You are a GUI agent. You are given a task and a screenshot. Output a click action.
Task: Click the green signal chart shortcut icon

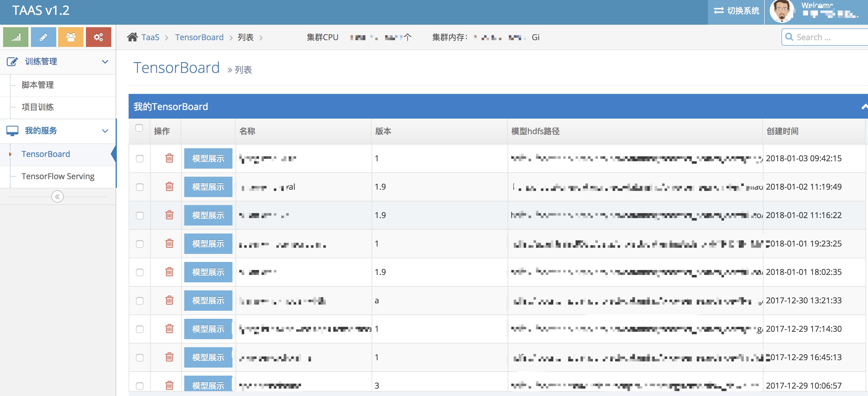coord(16,37)
